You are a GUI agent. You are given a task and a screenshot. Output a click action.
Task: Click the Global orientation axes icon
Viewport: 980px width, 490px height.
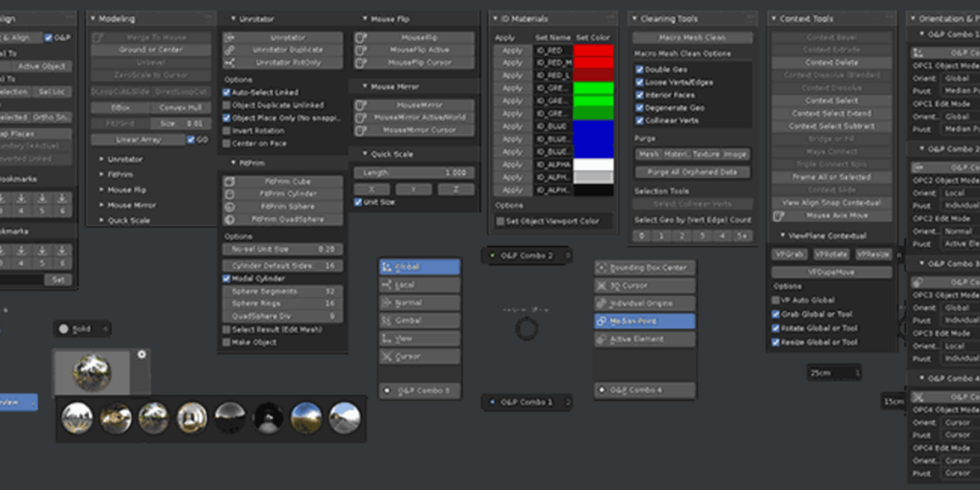coord(387,267)
